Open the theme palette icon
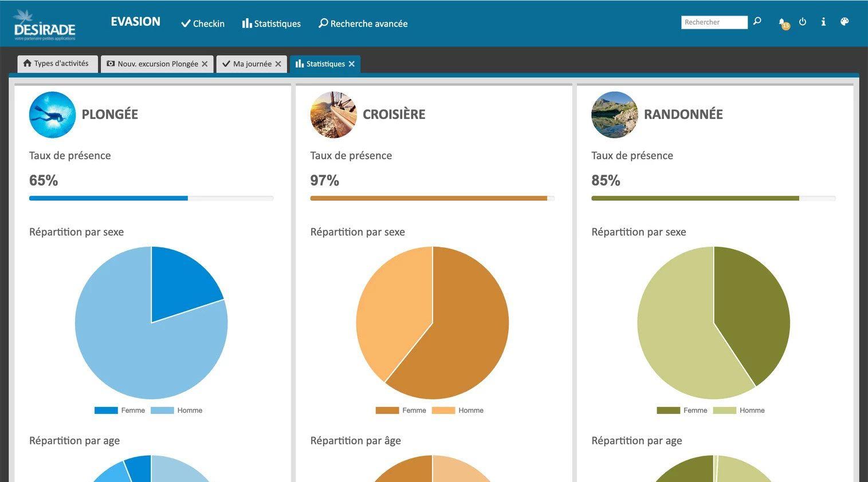868x482 pixels. click(844, 22)
